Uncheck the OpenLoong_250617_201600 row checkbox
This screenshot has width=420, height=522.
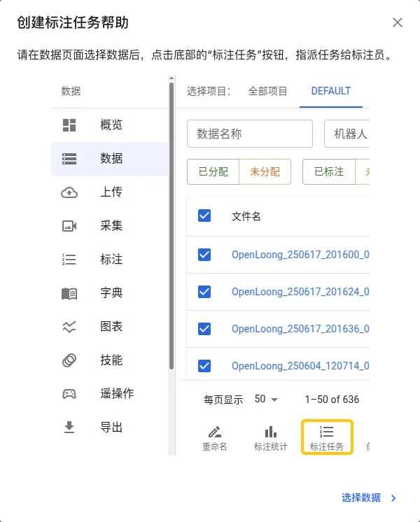(204, 255)
